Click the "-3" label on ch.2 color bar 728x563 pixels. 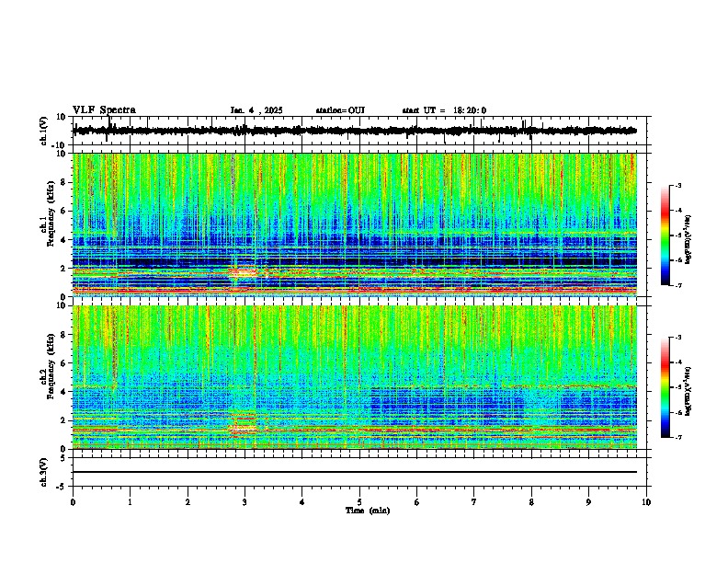[677, 338]
